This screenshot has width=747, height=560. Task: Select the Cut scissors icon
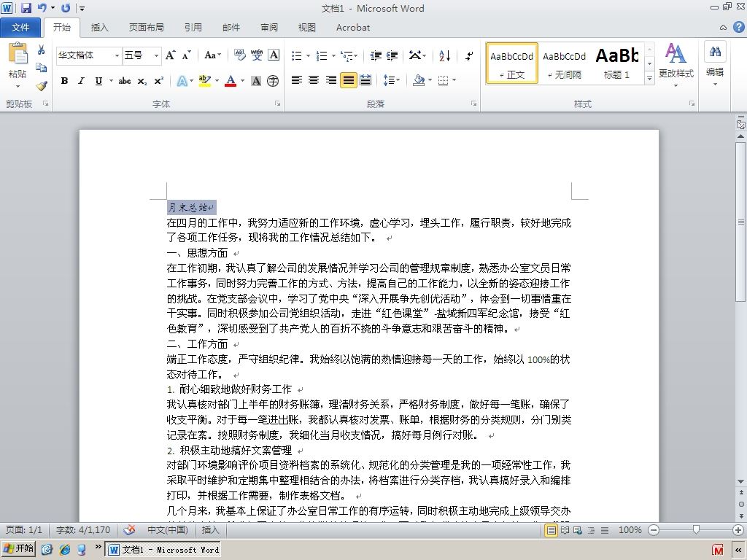(x=42, y=50)
